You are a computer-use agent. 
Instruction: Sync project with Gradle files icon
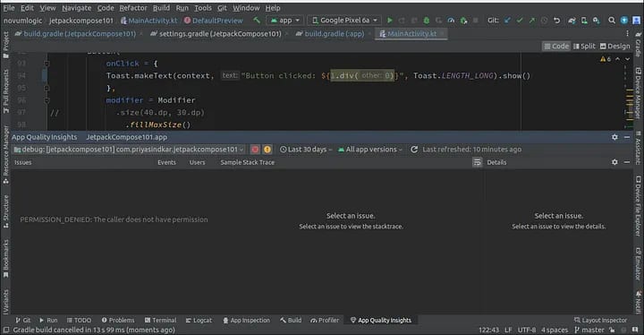[572, 21]
